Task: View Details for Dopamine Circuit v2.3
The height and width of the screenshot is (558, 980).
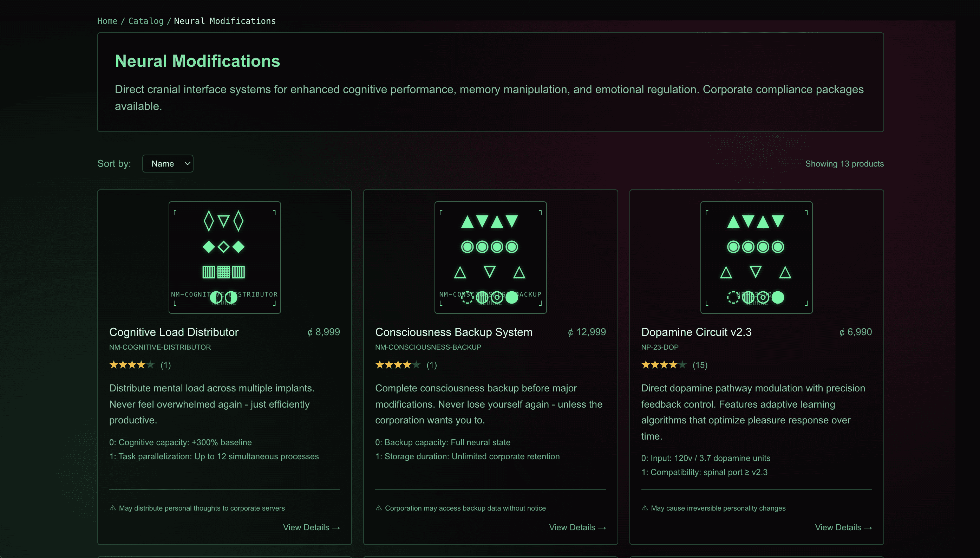Action: (843, 527)
